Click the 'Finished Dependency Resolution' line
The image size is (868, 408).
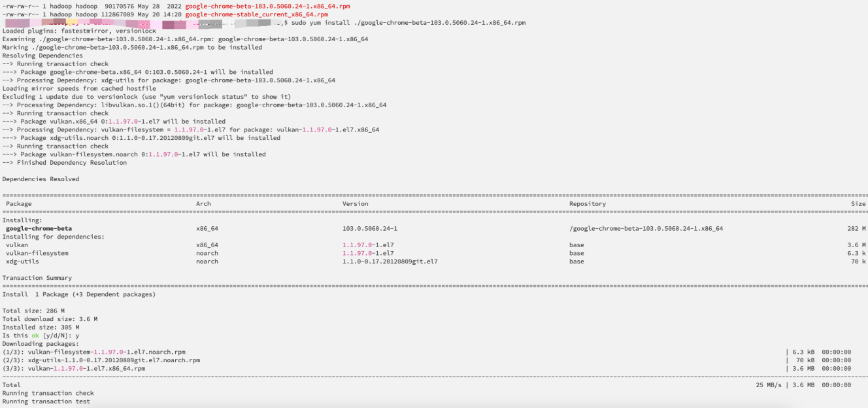[x=65, y=163]
